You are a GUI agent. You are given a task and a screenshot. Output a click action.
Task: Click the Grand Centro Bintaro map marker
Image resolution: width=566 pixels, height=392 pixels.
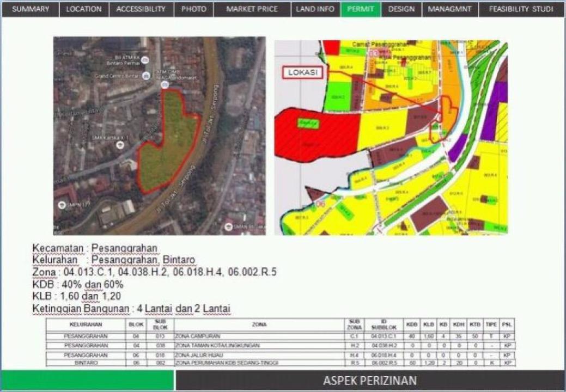coord(145,76)
